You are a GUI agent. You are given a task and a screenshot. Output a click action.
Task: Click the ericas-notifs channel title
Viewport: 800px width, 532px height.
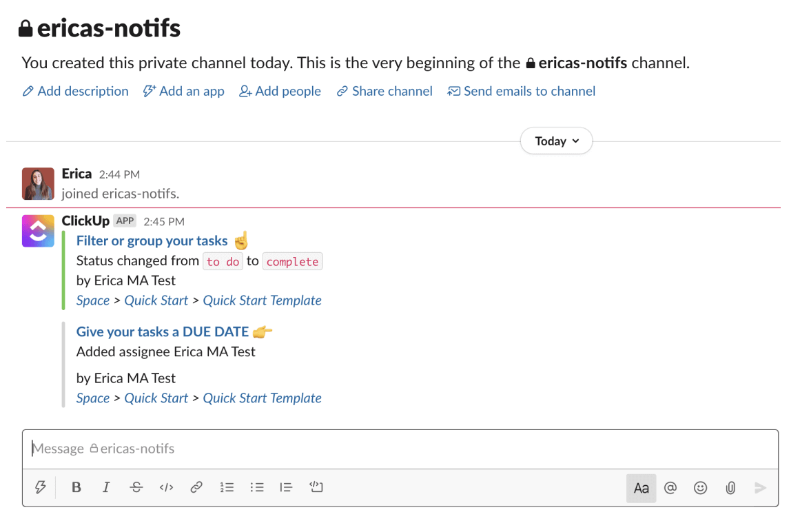tap(109, 28)
